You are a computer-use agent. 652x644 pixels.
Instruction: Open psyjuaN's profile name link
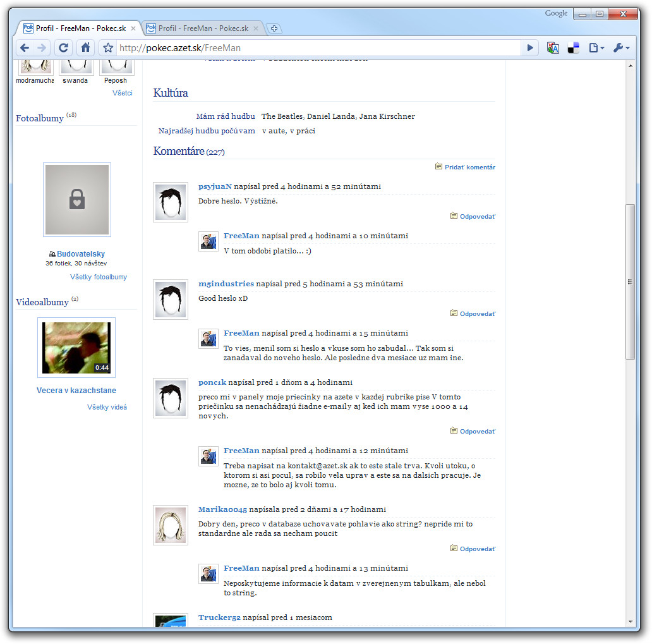click(215, 186)
